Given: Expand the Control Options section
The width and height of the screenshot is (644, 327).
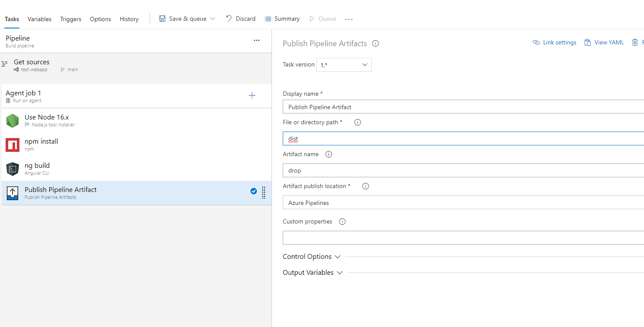Looking at the screenshot, I should [312, 257].
